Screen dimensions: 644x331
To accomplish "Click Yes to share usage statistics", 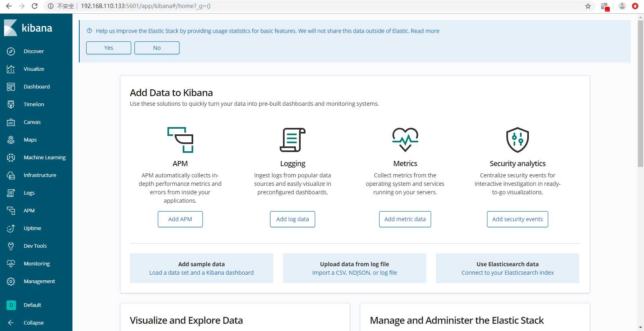I will (x=109, y=48).
